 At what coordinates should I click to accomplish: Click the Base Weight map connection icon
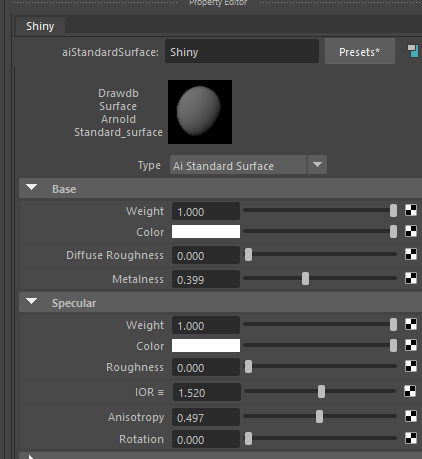click(411, 210)
